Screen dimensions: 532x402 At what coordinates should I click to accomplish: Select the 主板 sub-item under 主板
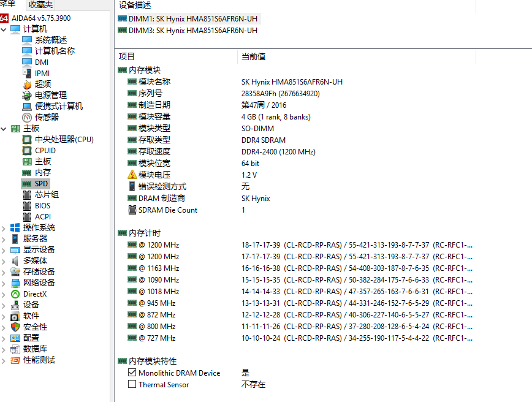pos(43,162)
